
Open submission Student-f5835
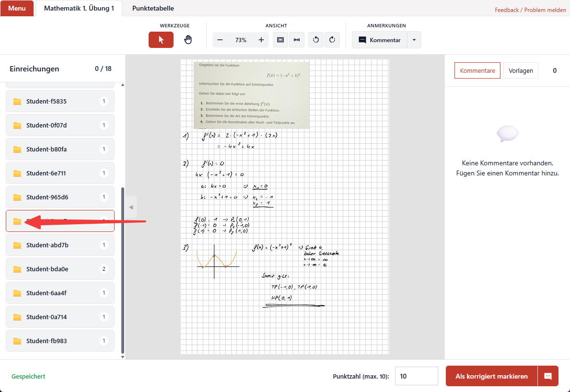point(60,102)
